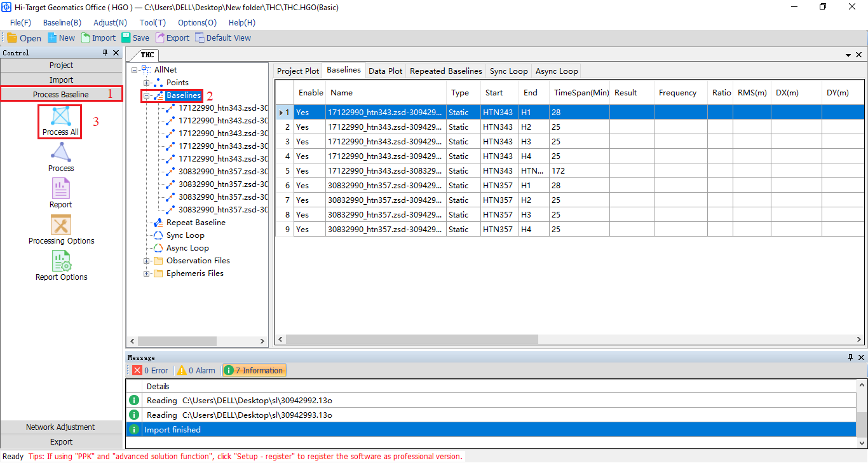Image resolution: width=868 pixels, height=463 pixels.
Task: Collapse the Baselines tree node
Action: pyautogui.click(x=147, y=96)
